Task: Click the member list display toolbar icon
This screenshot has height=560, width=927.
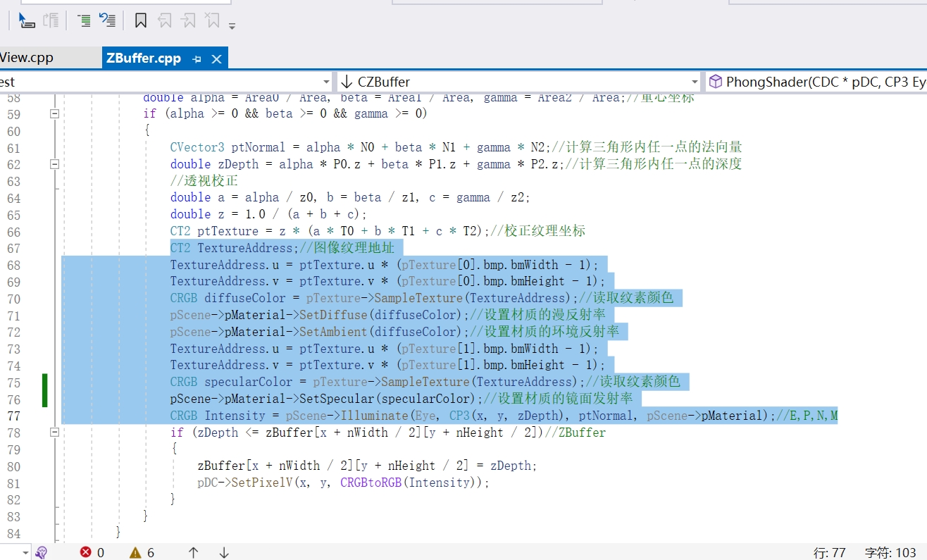Action: pyautogui.click(x=27, y=20)
